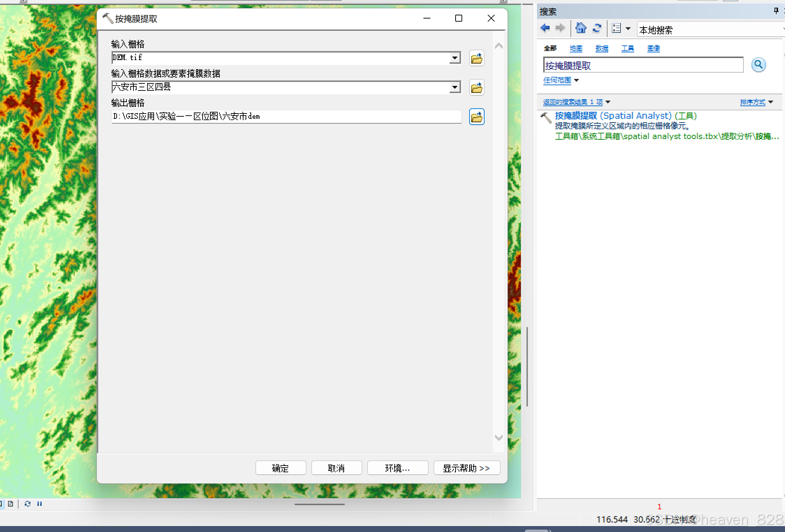Screen dimensions: 785x532
Task: Click the search panel home icon
Action: [x=581, y=28]
